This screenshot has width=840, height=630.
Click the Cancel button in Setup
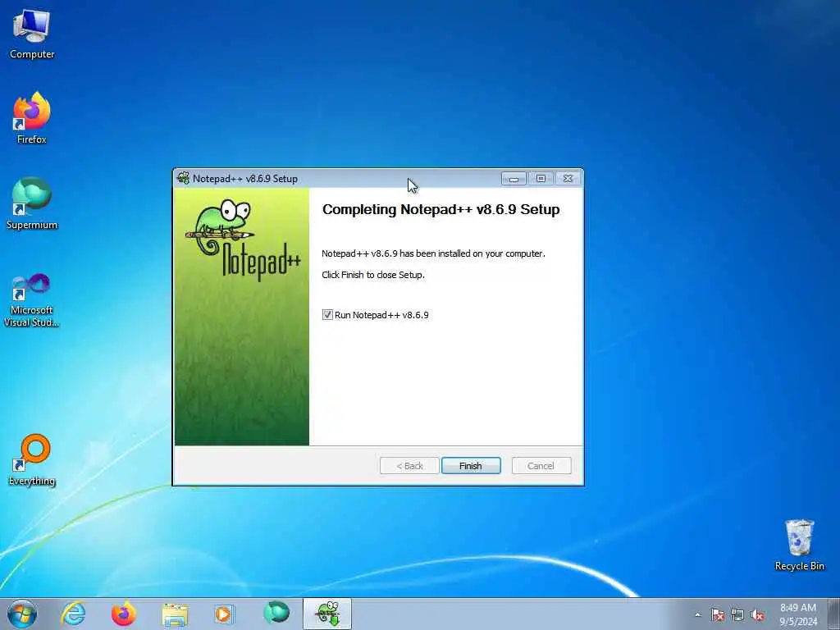pyautogui.click(x=541, y=466)
